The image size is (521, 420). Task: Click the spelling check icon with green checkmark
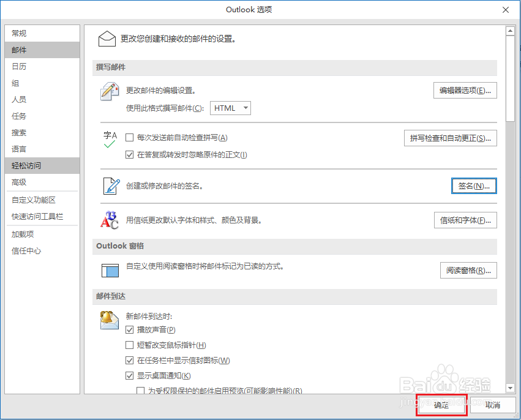coord(110,140)
